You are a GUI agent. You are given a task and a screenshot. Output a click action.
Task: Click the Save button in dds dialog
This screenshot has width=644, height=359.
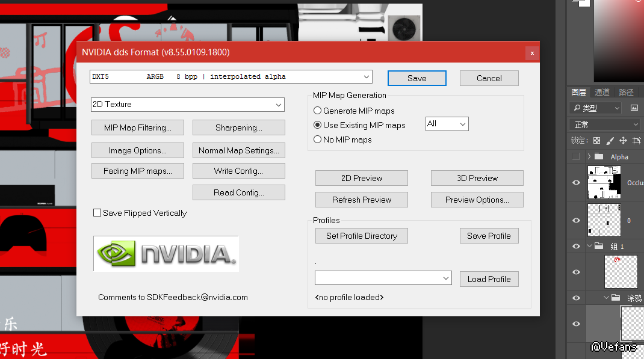coord(417,78)
